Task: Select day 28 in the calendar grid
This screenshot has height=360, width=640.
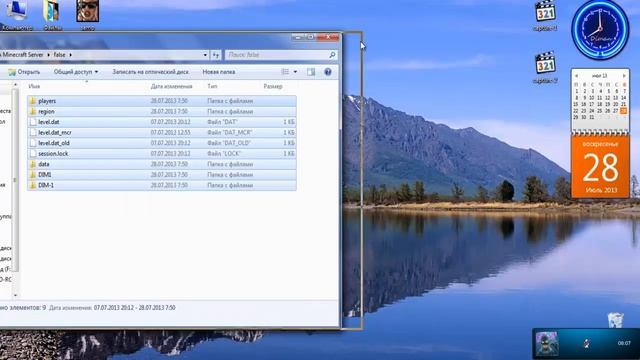Action: (x=624, y=111)
